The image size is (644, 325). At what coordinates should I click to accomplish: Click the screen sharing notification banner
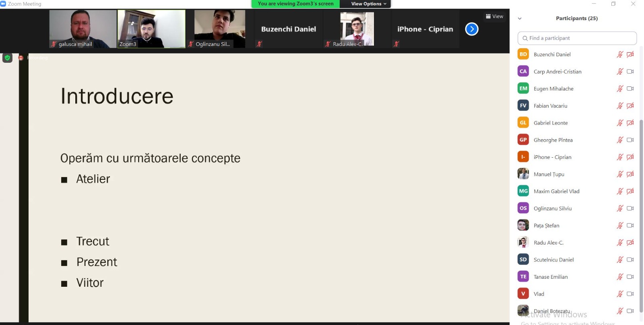(295, 4)
